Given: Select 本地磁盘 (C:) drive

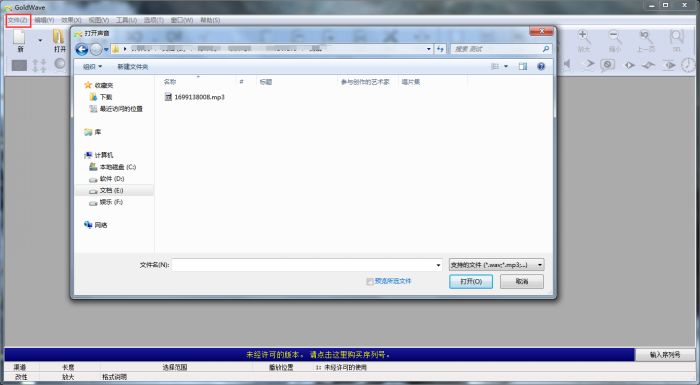Looking at the screenshot, I should (112, 167).
